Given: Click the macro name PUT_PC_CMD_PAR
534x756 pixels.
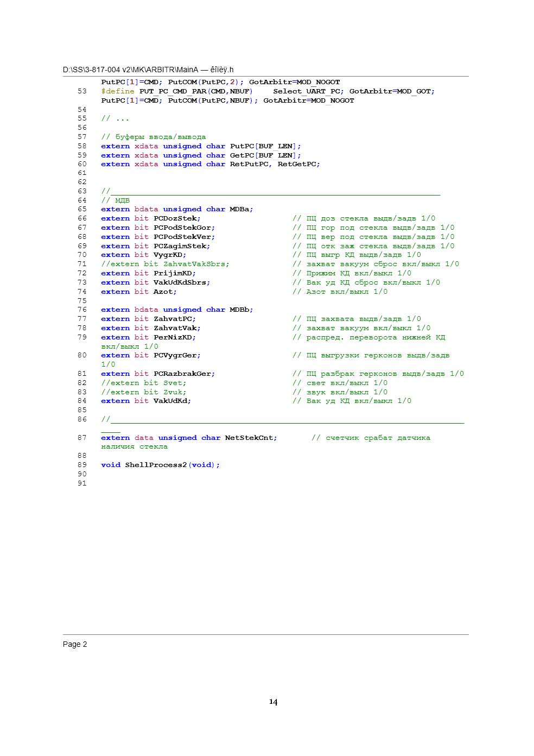Looking at the screenshot, I should tap(173, 91).
